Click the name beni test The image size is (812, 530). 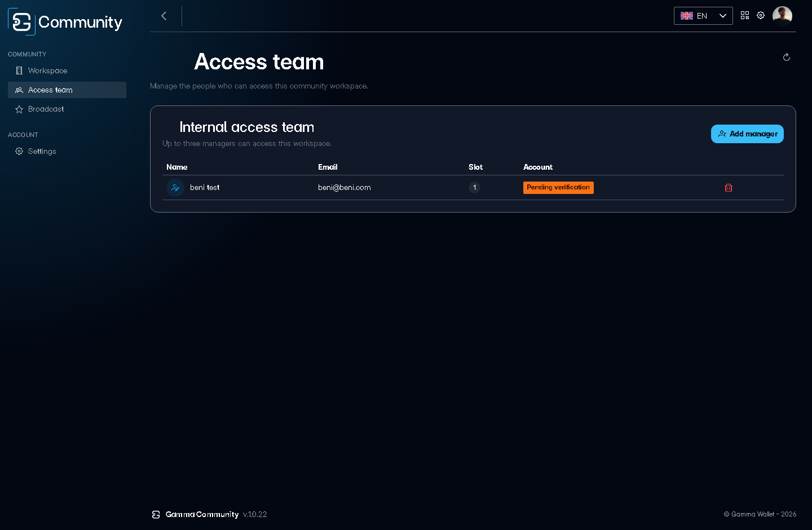205,188
